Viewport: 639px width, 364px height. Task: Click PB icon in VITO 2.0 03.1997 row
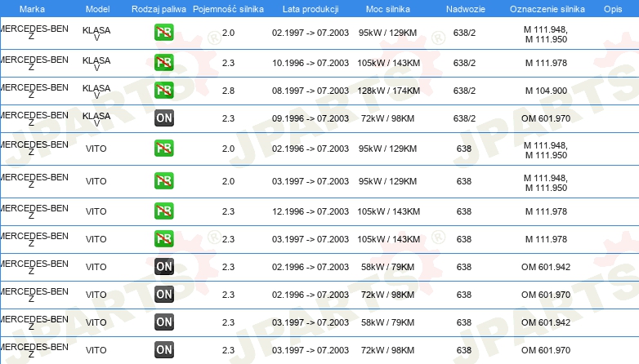163,181
